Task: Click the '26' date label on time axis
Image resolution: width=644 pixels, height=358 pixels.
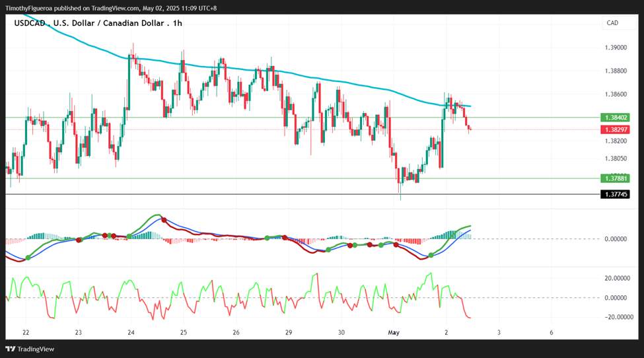Action: tap(236, 332)
